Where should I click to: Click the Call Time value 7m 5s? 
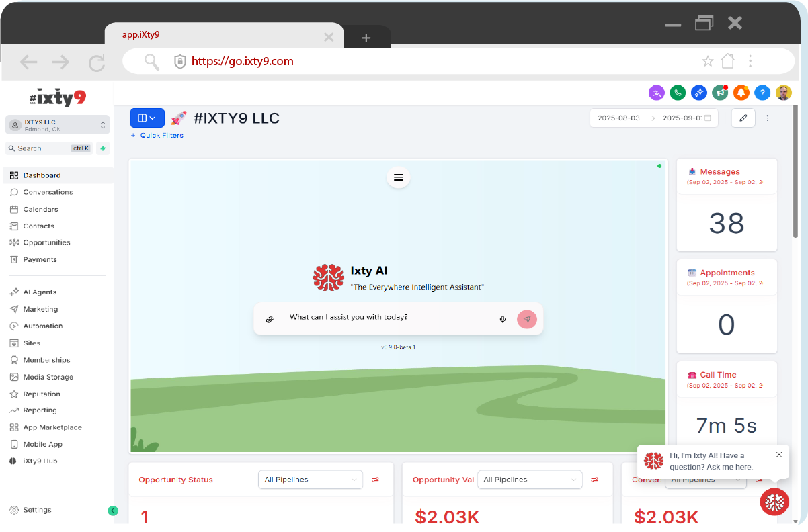[x=727, y=425]
